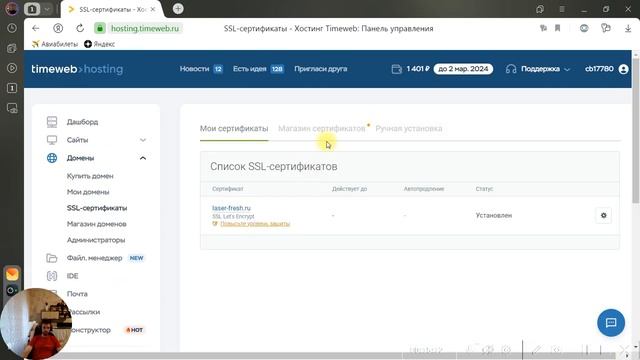Open SSL-сертификаты sidebar item
The width and height of the screenshot is (640, 360).
pos(97,208)
